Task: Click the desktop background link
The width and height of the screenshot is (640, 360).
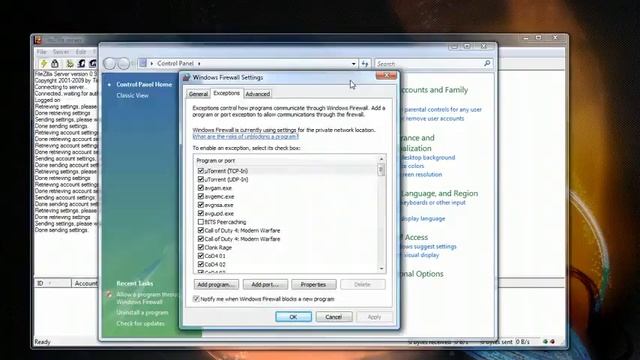Action: click(428, 158)
